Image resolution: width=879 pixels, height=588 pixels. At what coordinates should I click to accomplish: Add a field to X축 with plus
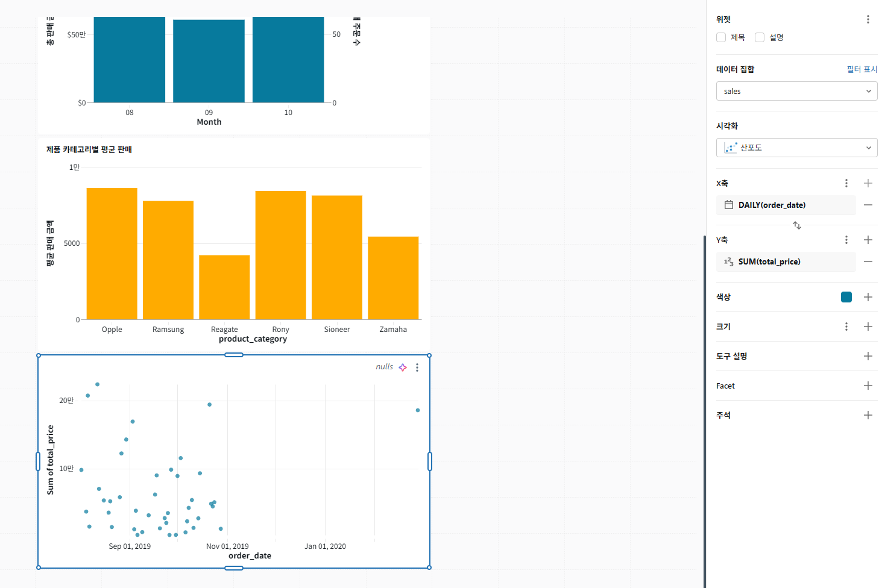click(868, 183)
